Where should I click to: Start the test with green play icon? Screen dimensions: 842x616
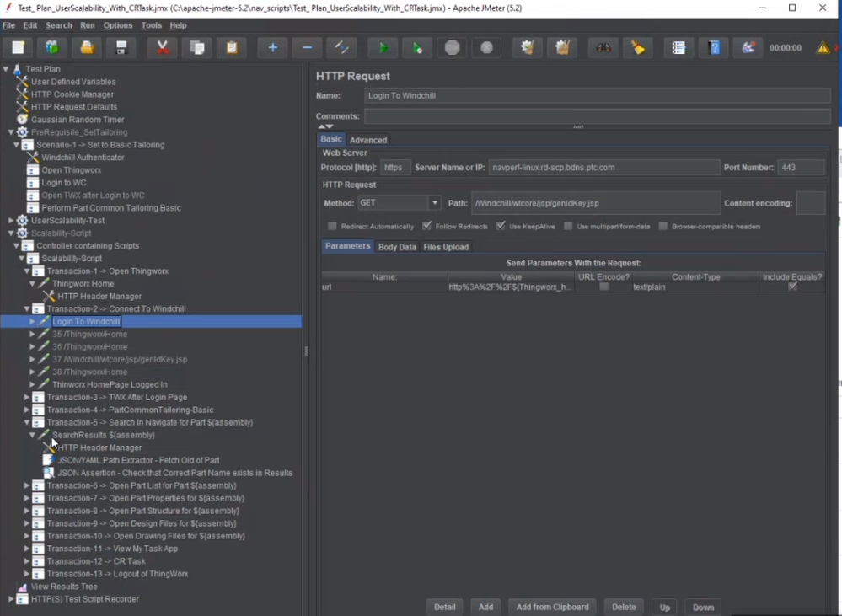[383, 48]
